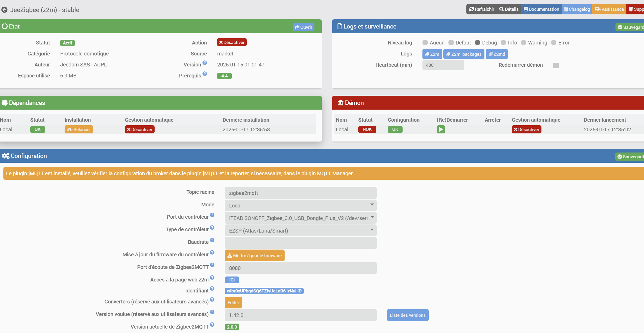
Task: Open help icon for Port du contrôleur
Action: tap(212, 215)
